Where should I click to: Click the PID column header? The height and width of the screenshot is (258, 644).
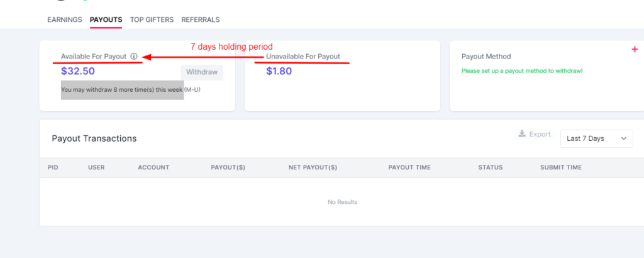click(53, 167)
